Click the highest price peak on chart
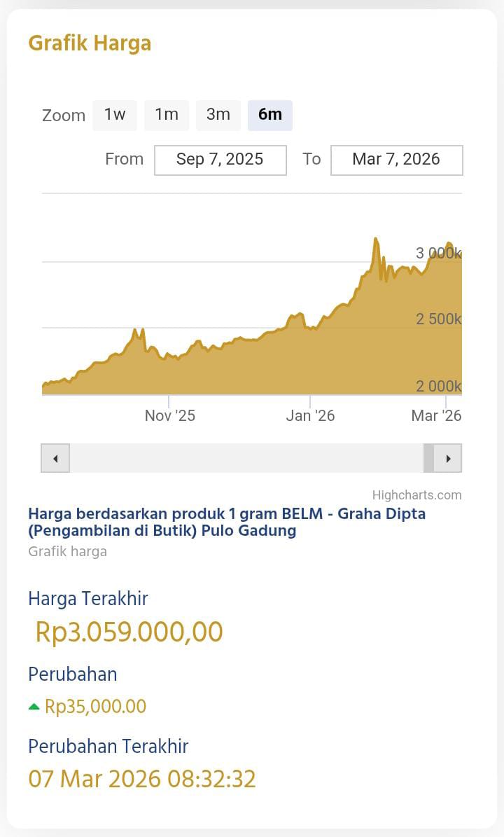Viewport: 504px width, 837px height. click(376, 240)
